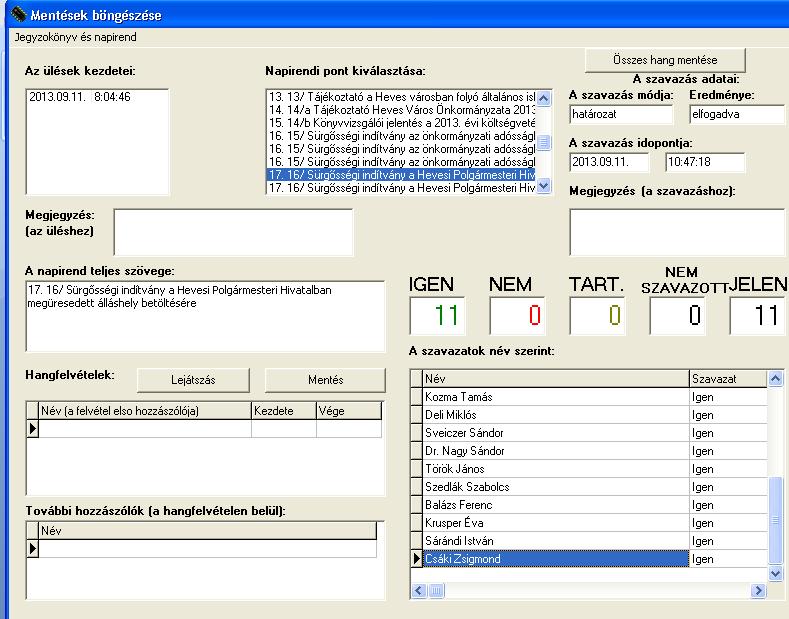Click the NEM SZAVAZOTT count box
The height and width of the screenshot is (619, 789).
pyautogui.click(x=677, y=316)
